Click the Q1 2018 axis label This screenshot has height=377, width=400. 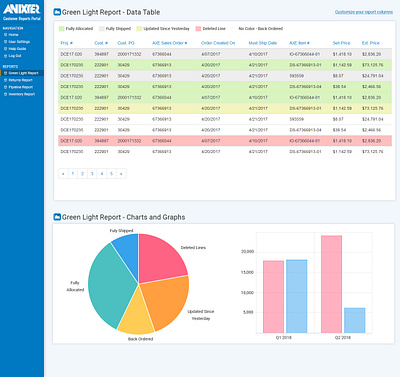[284, 338]
